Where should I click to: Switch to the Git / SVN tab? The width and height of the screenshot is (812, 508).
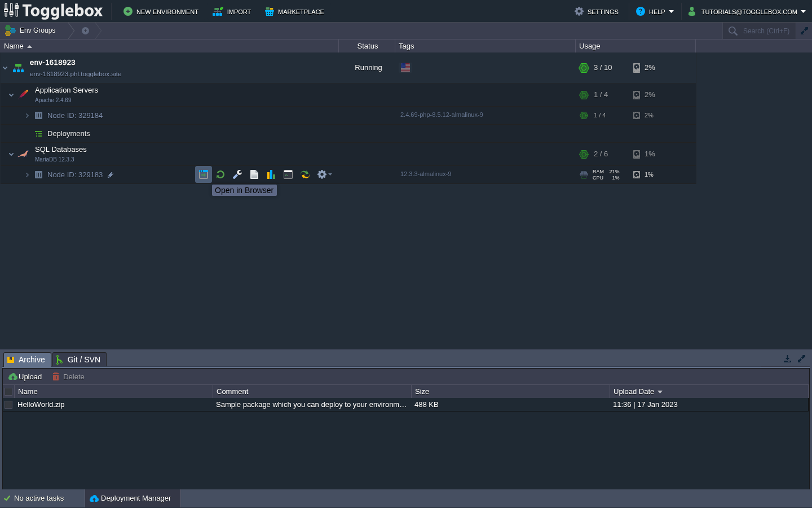coord(79,360)
